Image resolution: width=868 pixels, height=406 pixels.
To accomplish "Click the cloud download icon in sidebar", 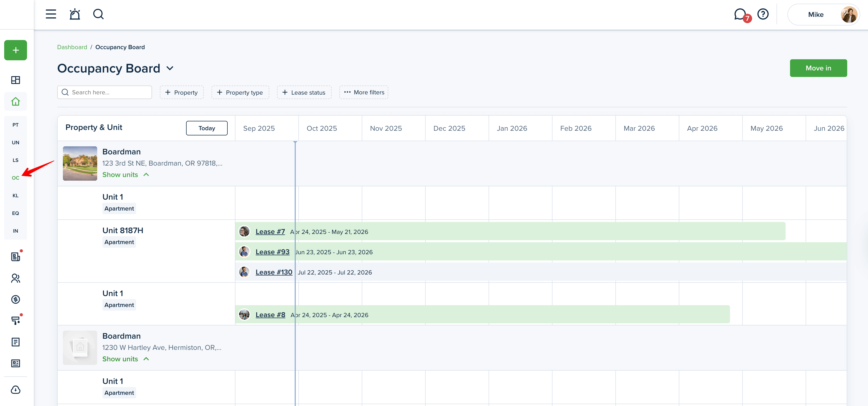I will (16, 390).
